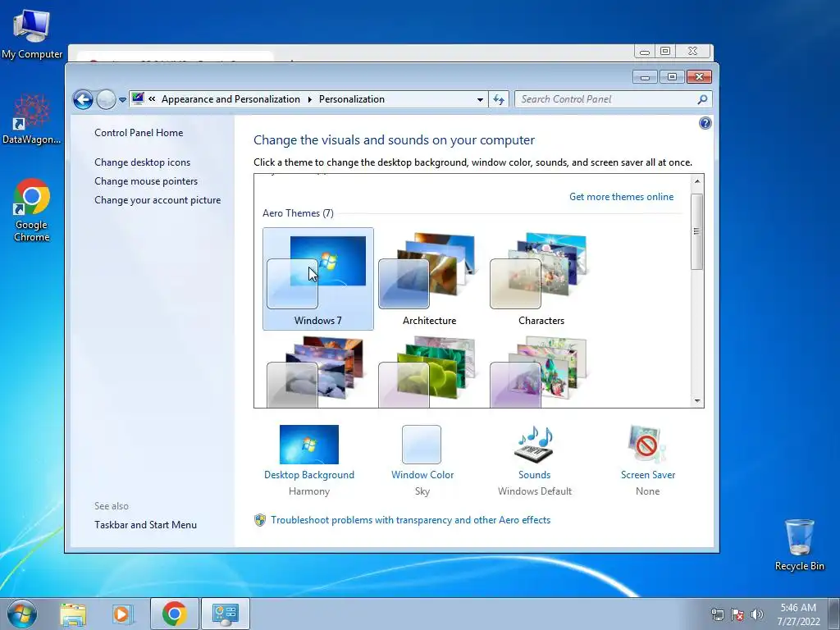This screenshot has width=840, height=630.
Task: Click the Aero Themes (7) heading
Action: point(298,213)
